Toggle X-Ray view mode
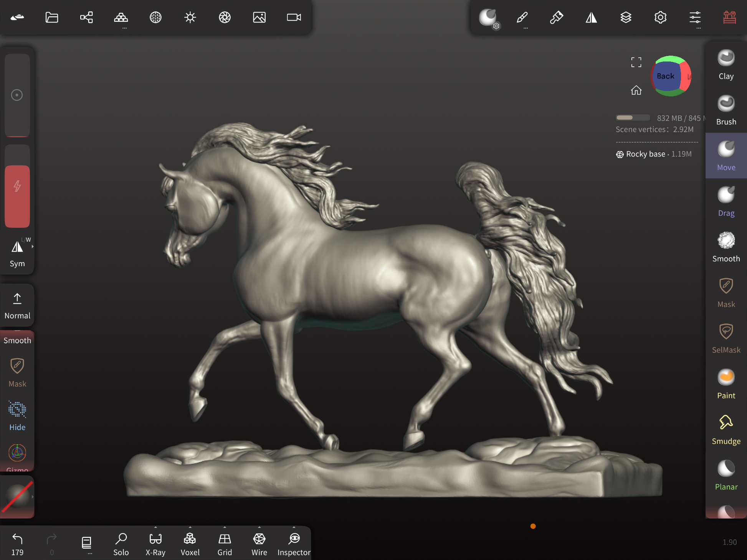This screenshot has height=560, width=747. click(155, 544)
